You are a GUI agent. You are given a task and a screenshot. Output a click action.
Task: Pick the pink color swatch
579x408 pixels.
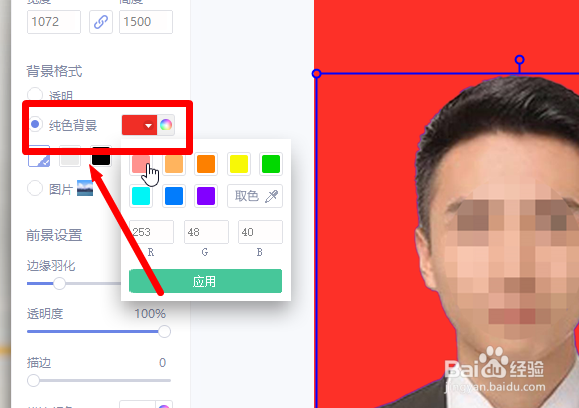(x=141, y=164)
